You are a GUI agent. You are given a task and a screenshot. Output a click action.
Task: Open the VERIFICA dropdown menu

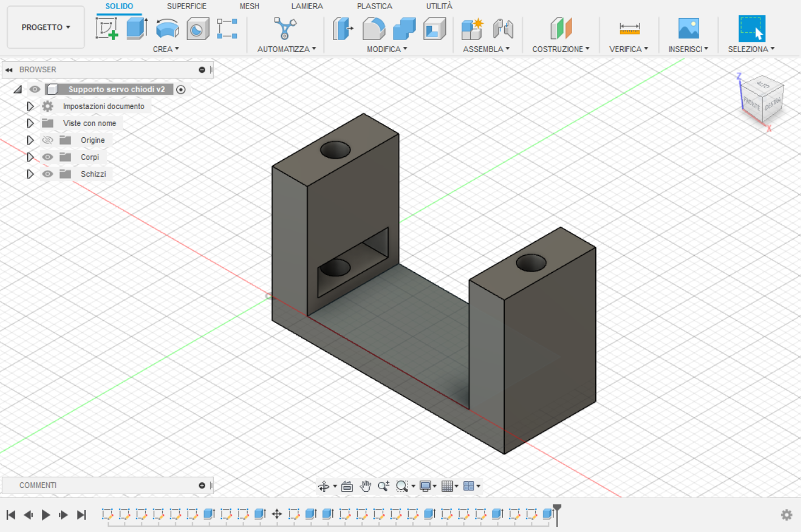(x=629, y=49)
